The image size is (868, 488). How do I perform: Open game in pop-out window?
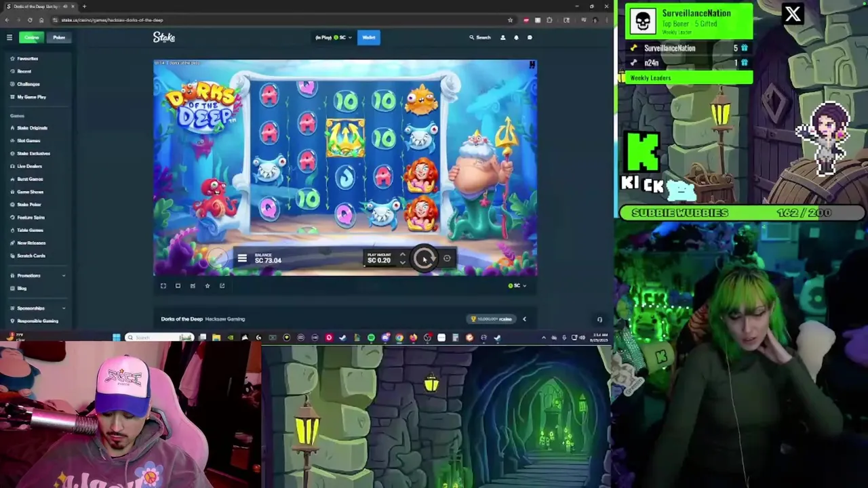click(x=222, y=286)
